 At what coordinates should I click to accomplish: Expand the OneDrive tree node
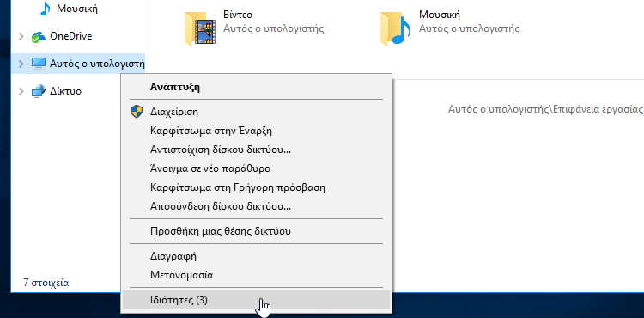pyautogui.click(x=21, y=37)
